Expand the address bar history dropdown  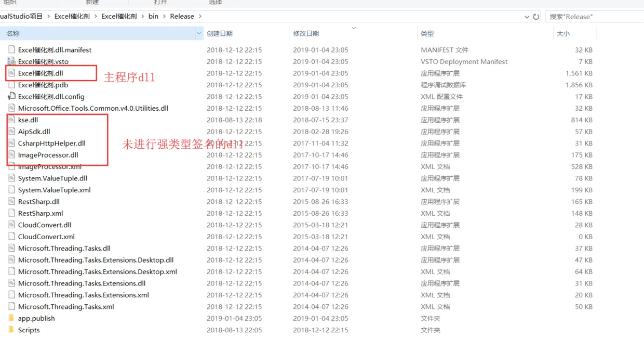coord(527,17)
